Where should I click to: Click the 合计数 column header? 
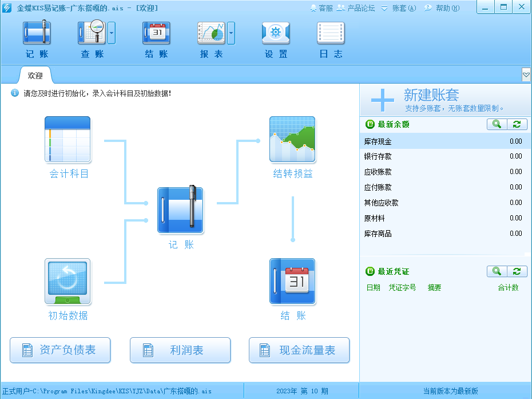[508, 287]
